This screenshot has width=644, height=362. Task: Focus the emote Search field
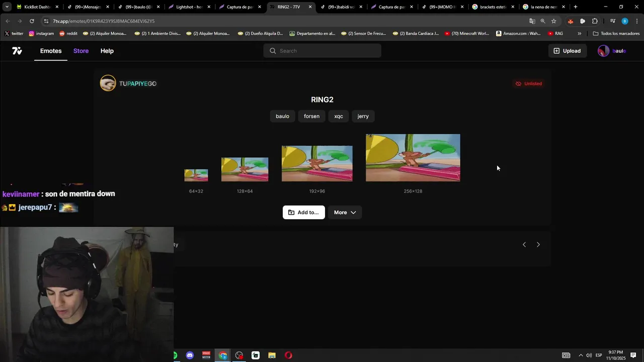(x=322, y=51)
